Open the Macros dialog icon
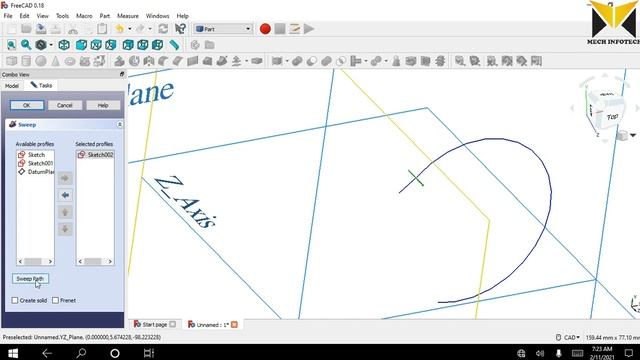Image resolution: width=640 pixels, height=360 pixels. tap(295, 29)
